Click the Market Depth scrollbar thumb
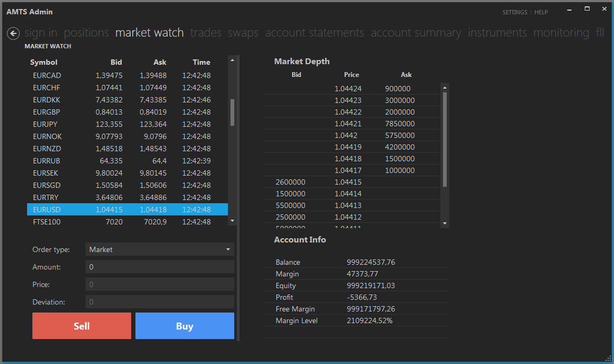This screenshot has height=364, width=614. (x=445, y=139)
